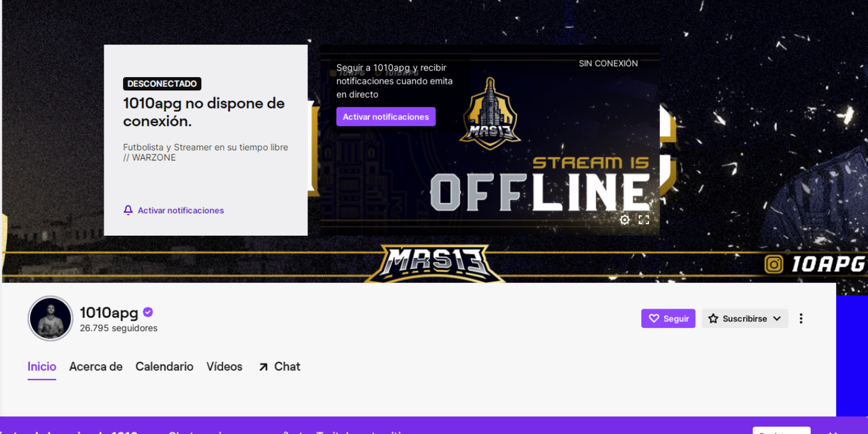The image size is (868, 434).
Task: Open the player settings gear icon
Action: [624, 220]
